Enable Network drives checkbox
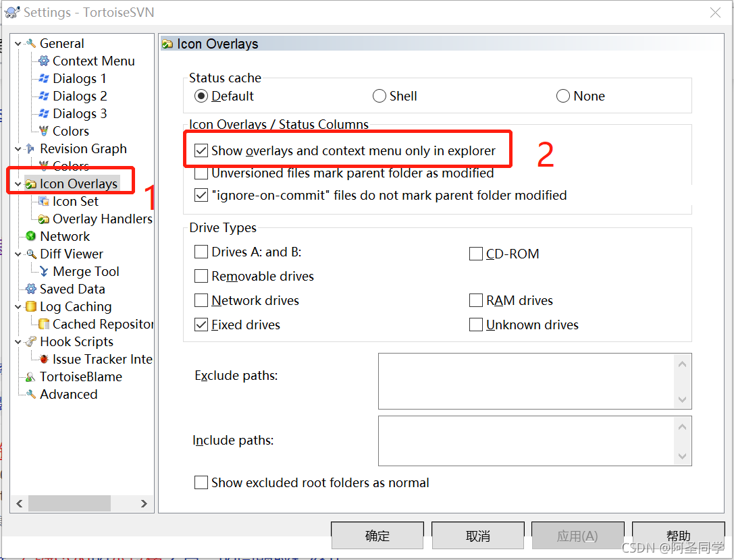The image size is (734, 560). pyautogui.click(x=201, y=300)
